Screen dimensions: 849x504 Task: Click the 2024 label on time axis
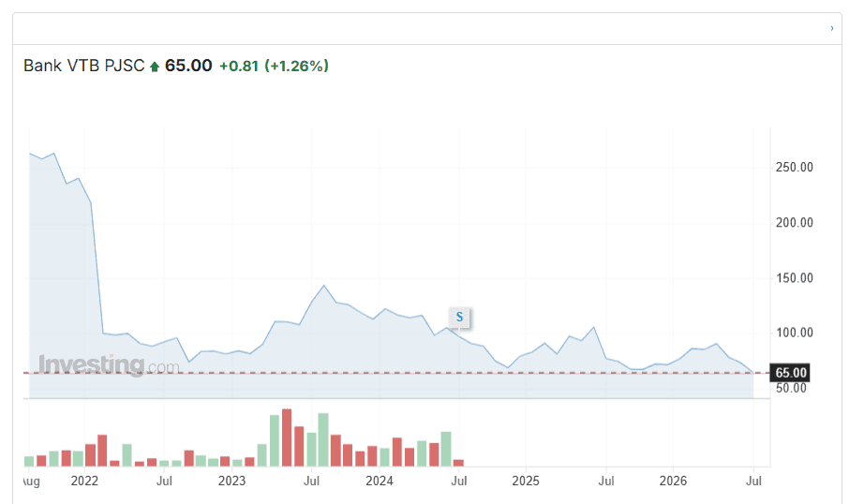click(379, 481)
